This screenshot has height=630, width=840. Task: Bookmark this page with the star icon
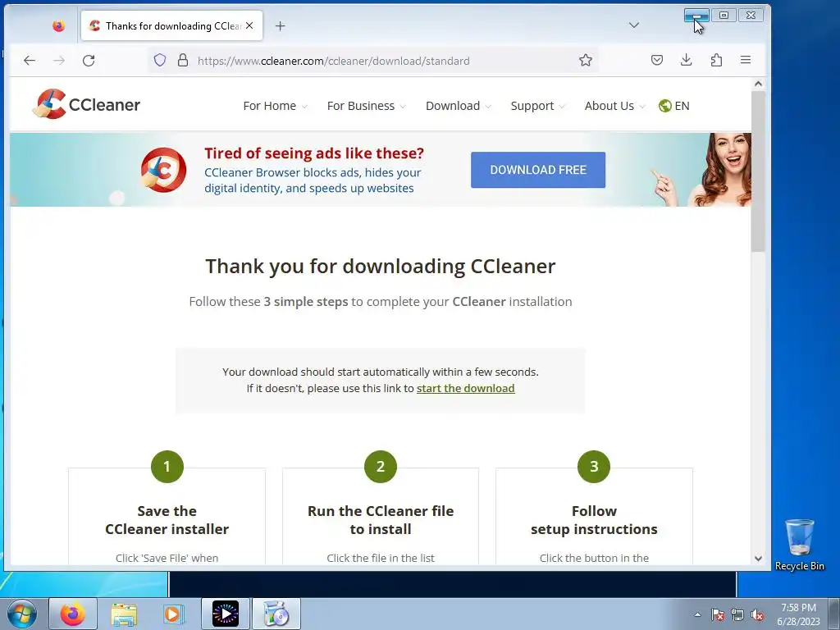(586, 60)
